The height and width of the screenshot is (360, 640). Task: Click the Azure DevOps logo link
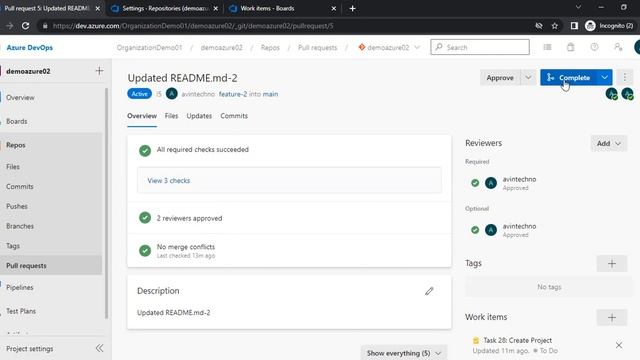click(x=29, y=47)
